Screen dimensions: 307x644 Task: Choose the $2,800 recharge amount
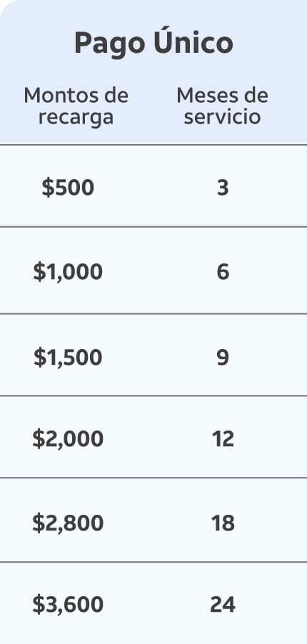(x=68, y=523)
